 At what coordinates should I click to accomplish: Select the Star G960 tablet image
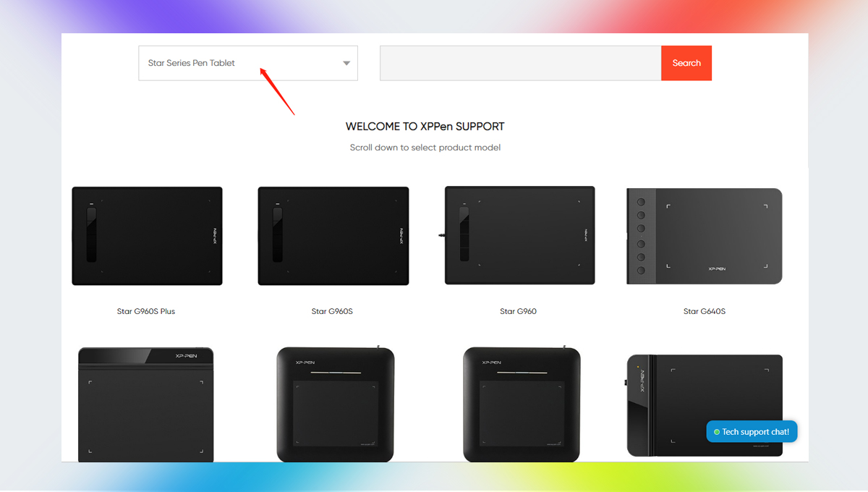[518, 235]
